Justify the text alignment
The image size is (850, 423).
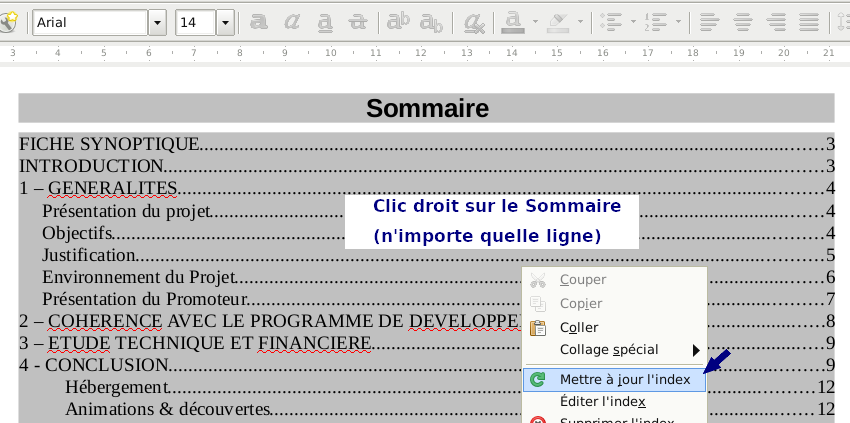point(809,22)
